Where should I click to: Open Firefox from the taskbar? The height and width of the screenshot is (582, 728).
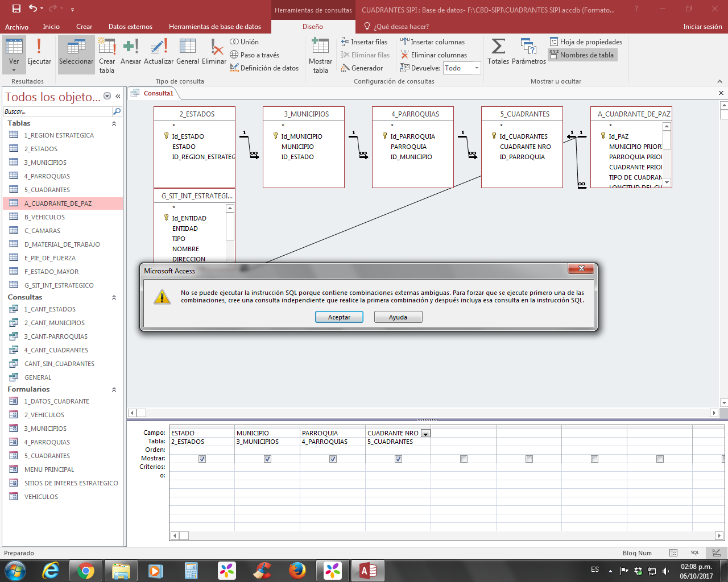[297, 571]
